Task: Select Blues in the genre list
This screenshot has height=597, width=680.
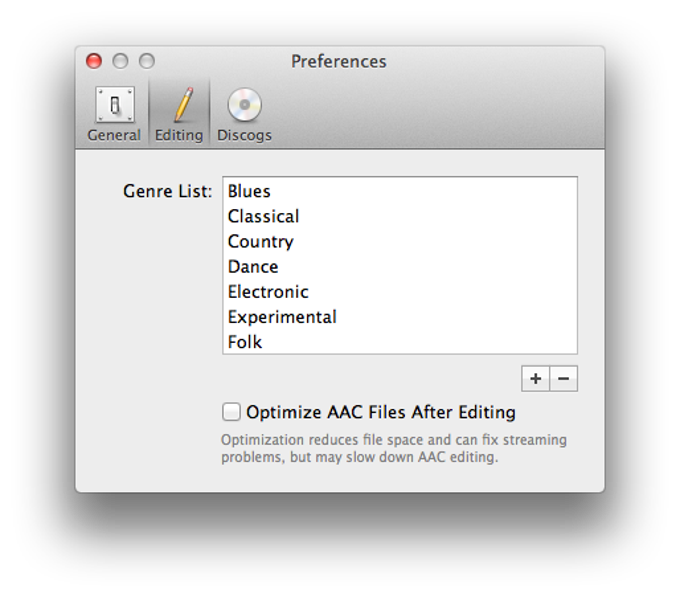Action: click(x=400, y=191)
